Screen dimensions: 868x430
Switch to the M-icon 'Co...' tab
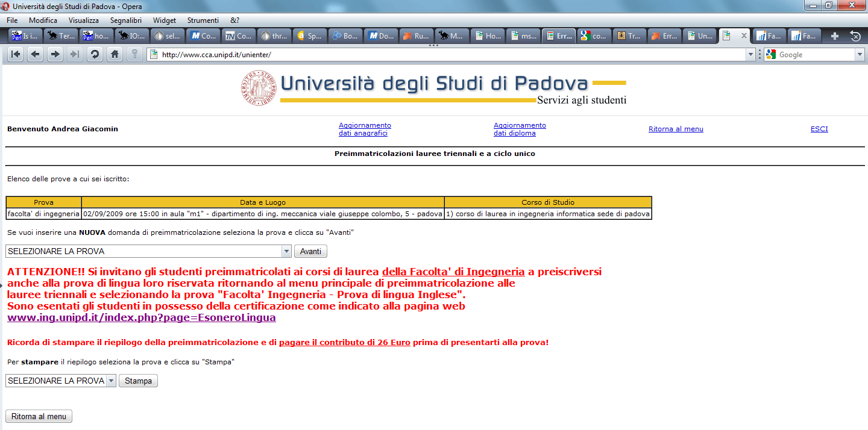203,36
